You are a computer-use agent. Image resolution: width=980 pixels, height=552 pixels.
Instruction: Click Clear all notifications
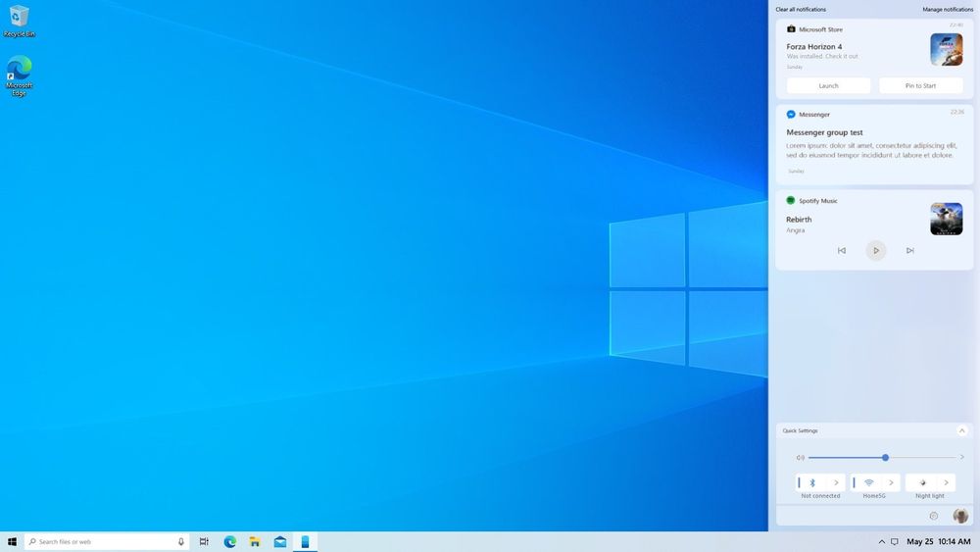(x=801, y=10)
